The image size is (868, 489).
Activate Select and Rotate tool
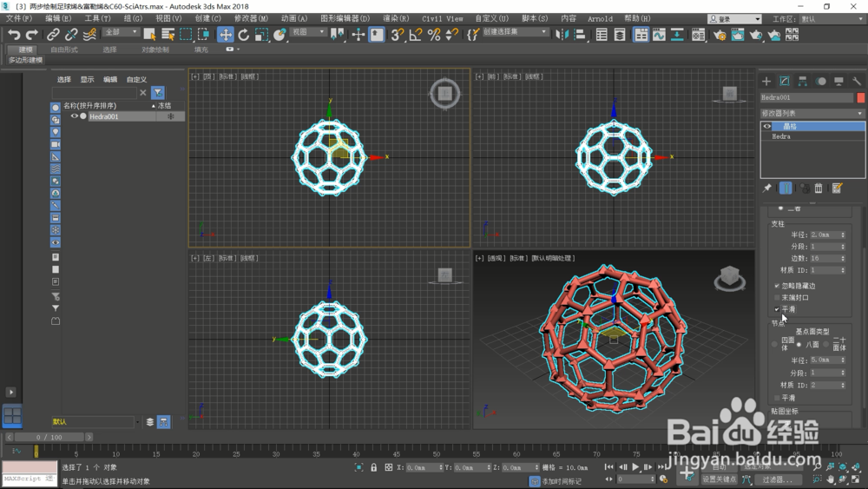(244, 35)
